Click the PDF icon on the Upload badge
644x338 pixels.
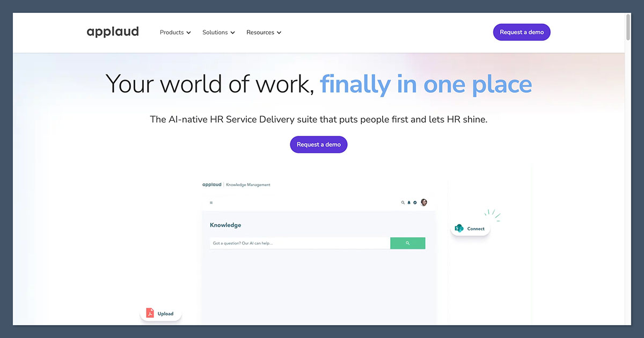pyautogui.click(x=149, y=313)
